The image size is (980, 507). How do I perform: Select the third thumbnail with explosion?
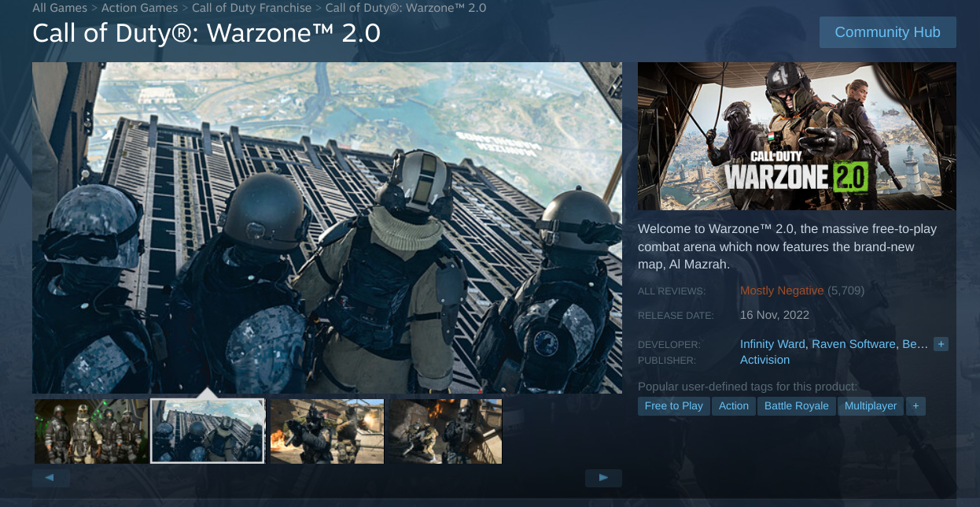327,431
